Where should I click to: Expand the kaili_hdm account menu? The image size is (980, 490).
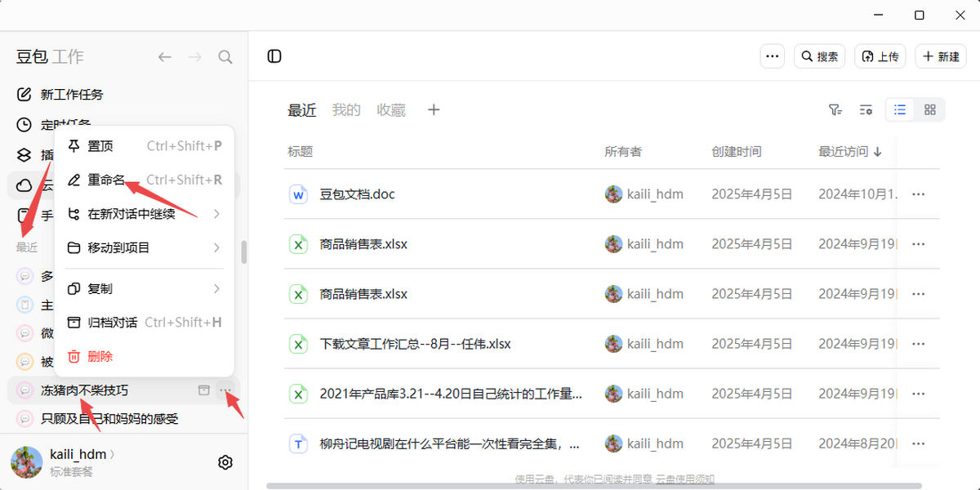(82, 454)
